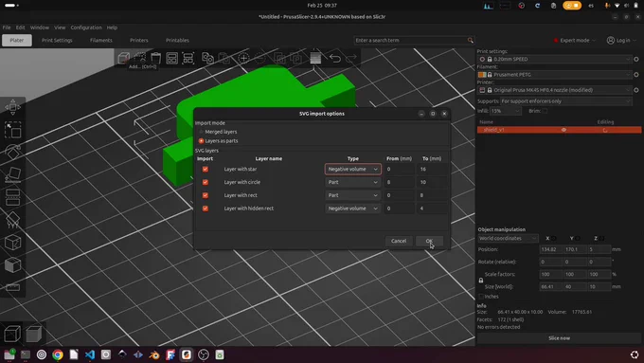This screenshot has width=644, height=363.
Task: Open Type dropdown for Layer with circle
Action: point(353,182)
